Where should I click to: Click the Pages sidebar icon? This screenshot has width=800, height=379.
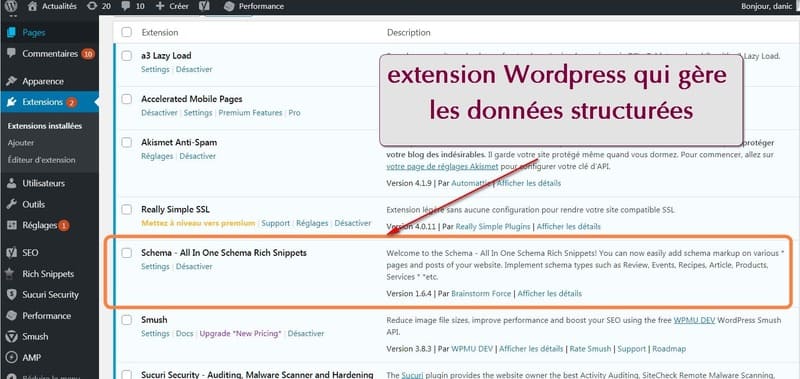(x=11, y=33)
